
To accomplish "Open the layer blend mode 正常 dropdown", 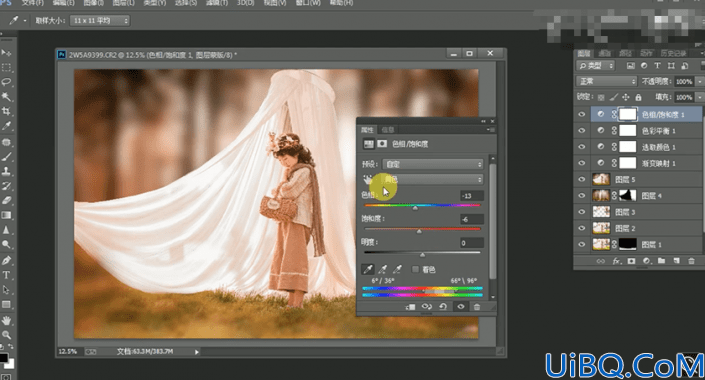I will click(x=607, y=81).
